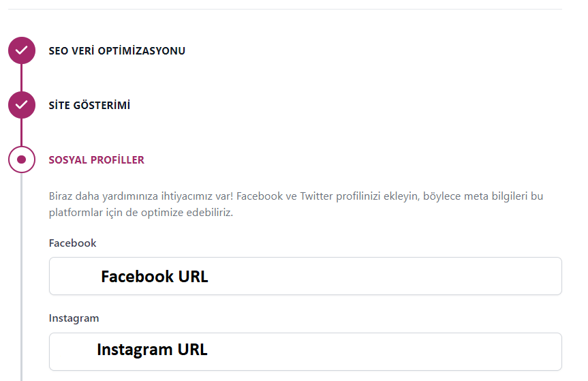The height and width of the screenshot is (381, 588).
Task: Click the Site Gösterimi checkmark icon
Action: tap(22, 105)
